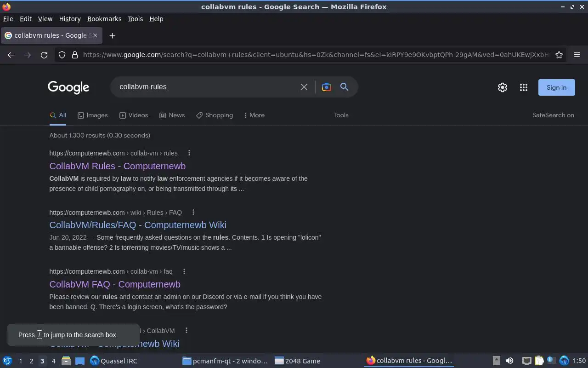Switch to Shopping results
588x368 pixels.
(x=215, y=115)
